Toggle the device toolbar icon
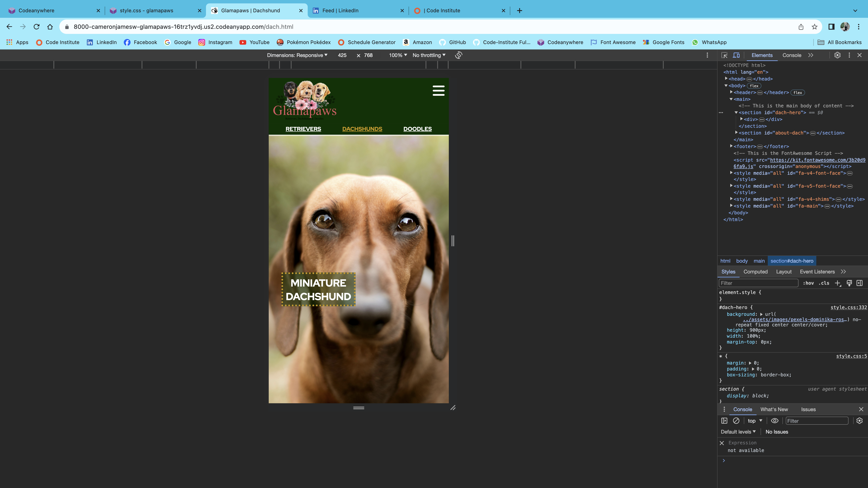Image resolution: width=868 pixels, height=488 pixels. coord(737,55)
